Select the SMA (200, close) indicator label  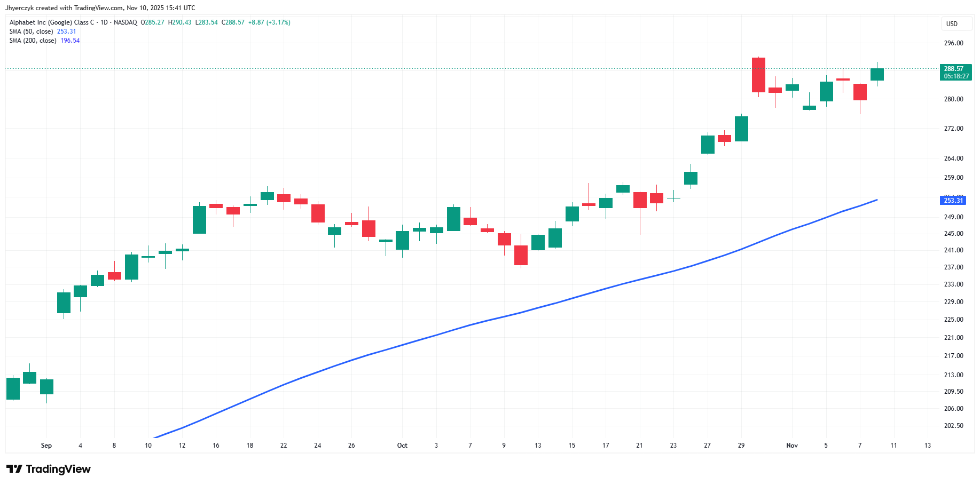pyautogui.click(x=33, y=41)
